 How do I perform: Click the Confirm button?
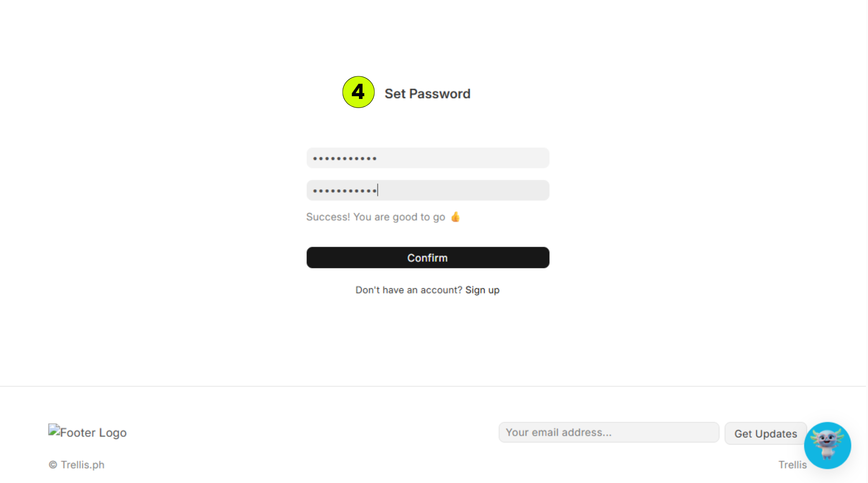[x=428, y=258]
